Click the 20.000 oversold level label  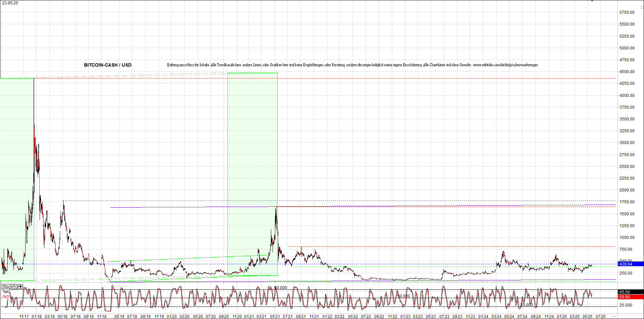coord(526,305)
